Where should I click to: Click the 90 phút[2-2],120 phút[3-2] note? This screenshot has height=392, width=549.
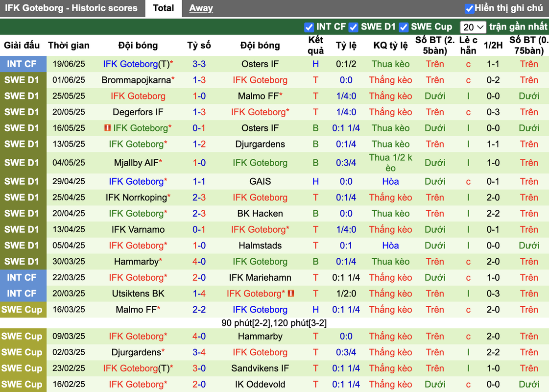274,323
